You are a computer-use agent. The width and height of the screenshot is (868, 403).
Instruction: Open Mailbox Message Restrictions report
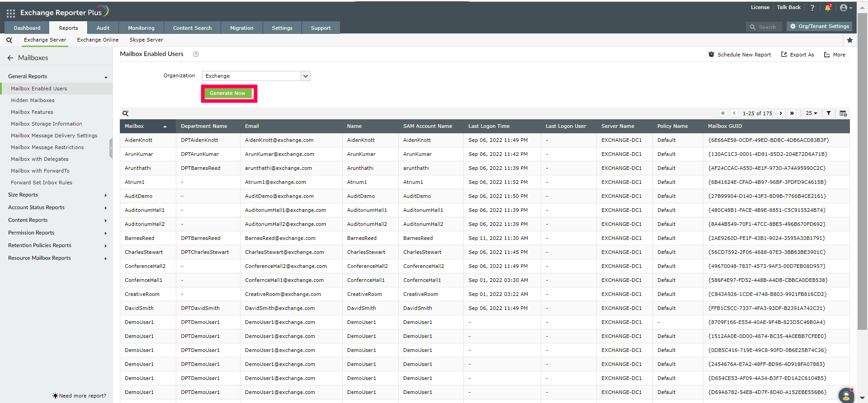pos(47,148)
